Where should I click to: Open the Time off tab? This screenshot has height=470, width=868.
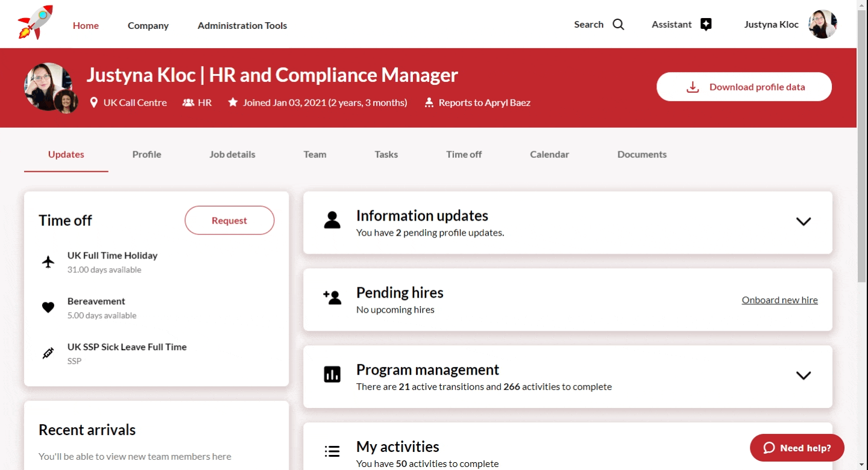(464, 154)
